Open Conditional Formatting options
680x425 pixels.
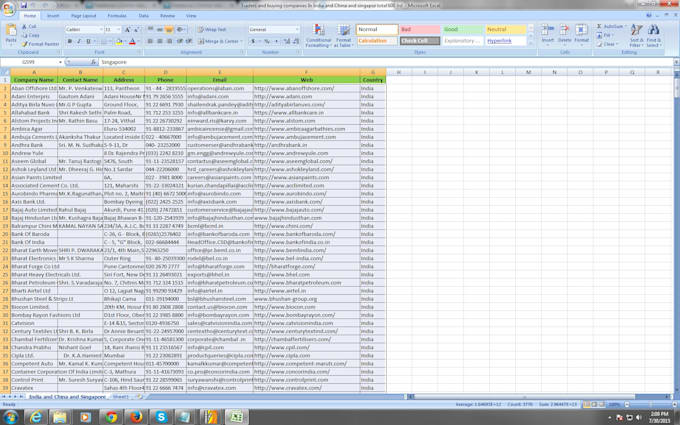[x=317, y=36]
